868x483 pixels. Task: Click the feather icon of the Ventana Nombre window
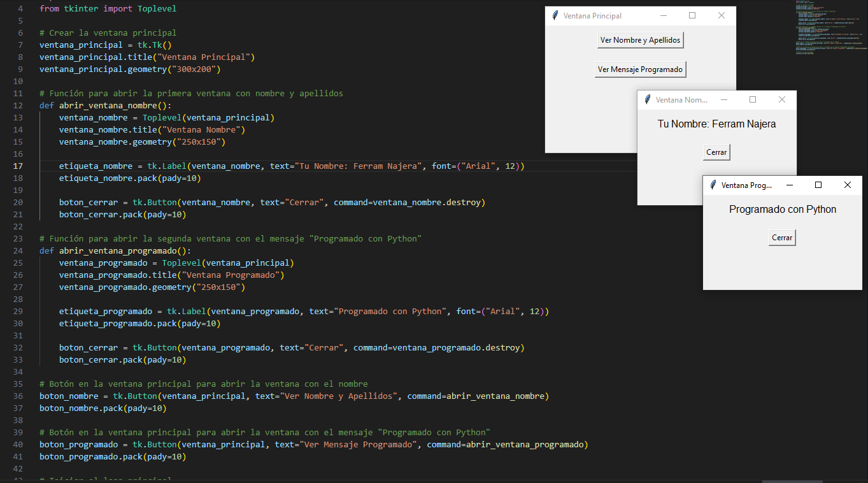point(648,100)
